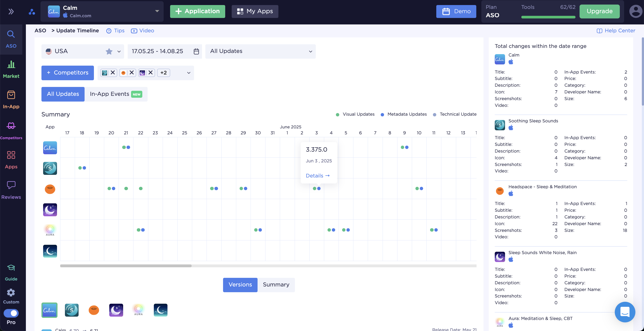Open Tips link

115,30
